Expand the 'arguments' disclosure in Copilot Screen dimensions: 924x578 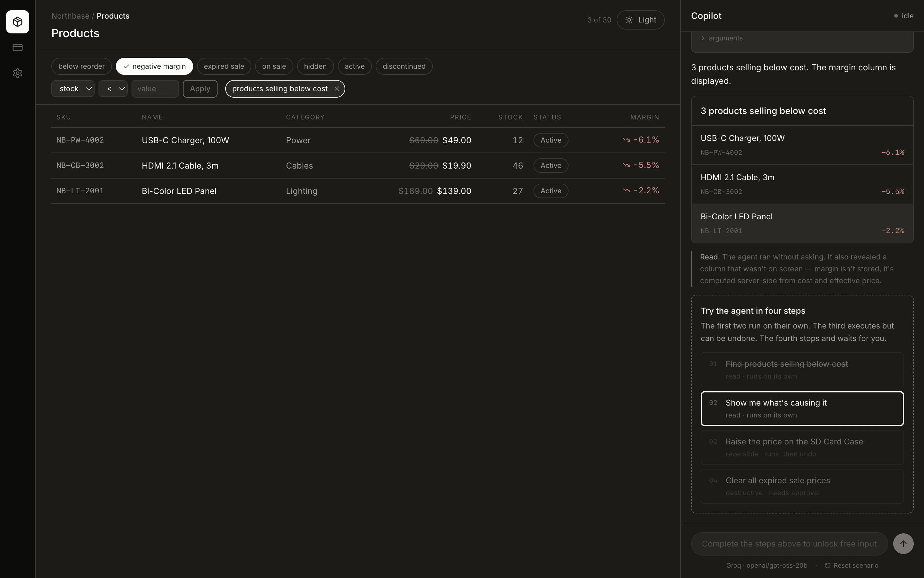(722, 38)
